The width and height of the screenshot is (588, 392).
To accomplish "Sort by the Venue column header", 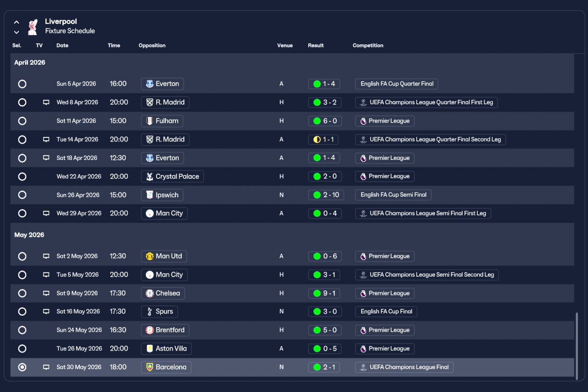I will (285, 45).
